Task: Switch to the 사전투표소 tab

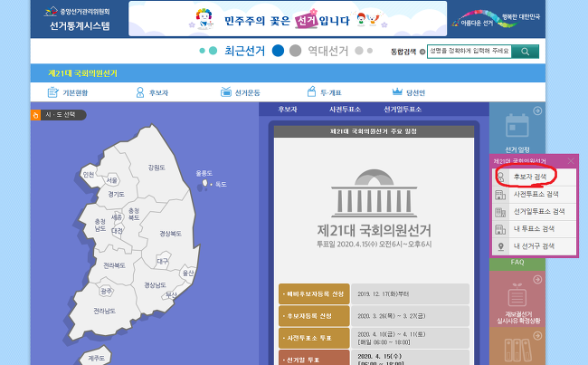Action: [x=345, y=110]
